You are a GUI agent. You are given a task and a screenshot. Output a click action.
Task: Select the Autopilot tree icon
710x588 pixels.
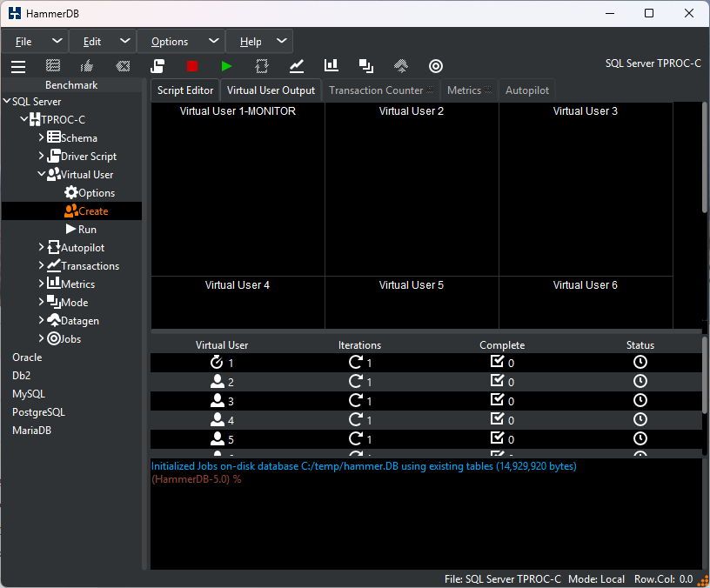pos(54,247)
